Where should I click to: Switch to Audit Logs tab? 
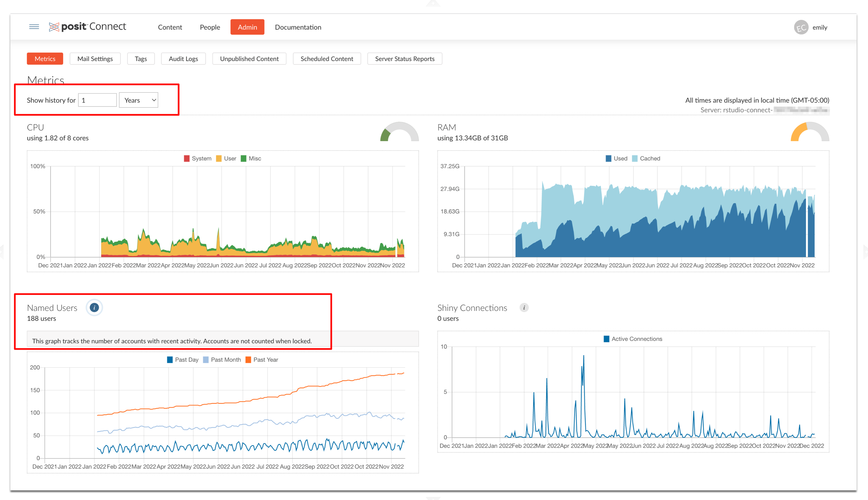tap(183, 59)
